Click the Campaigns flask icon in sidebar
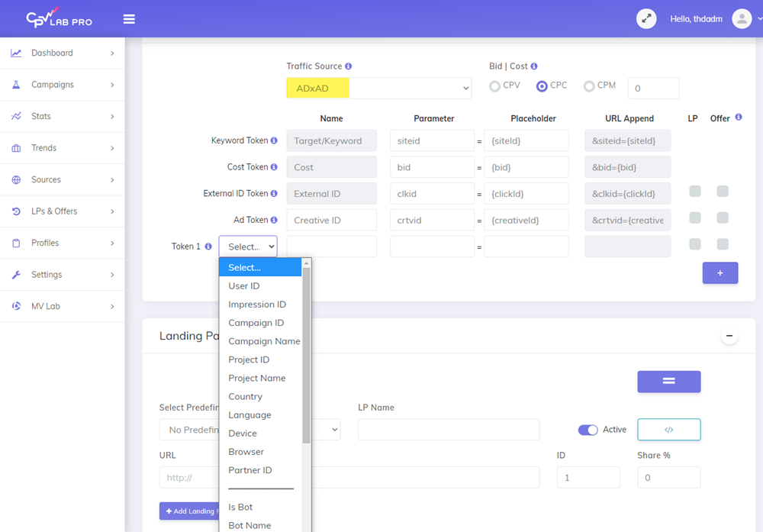This screenshot has height=532, width=763. point(16,85)
